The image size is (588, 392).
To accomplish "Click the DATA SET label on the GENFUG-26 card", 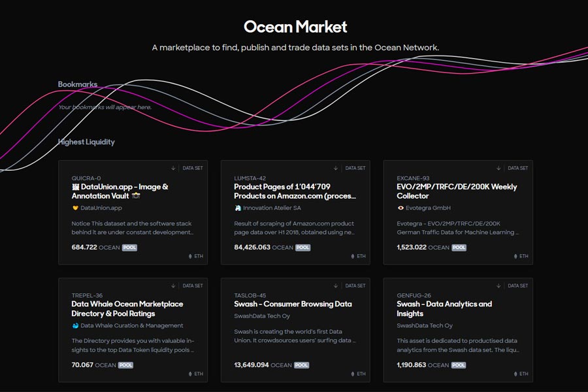I will 518,286.
